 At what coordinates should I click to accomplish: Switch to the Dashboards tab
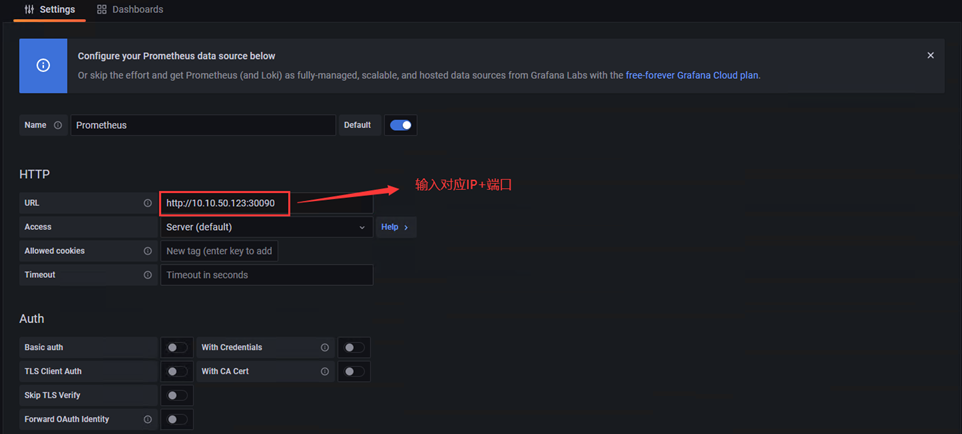pos(130,10)
